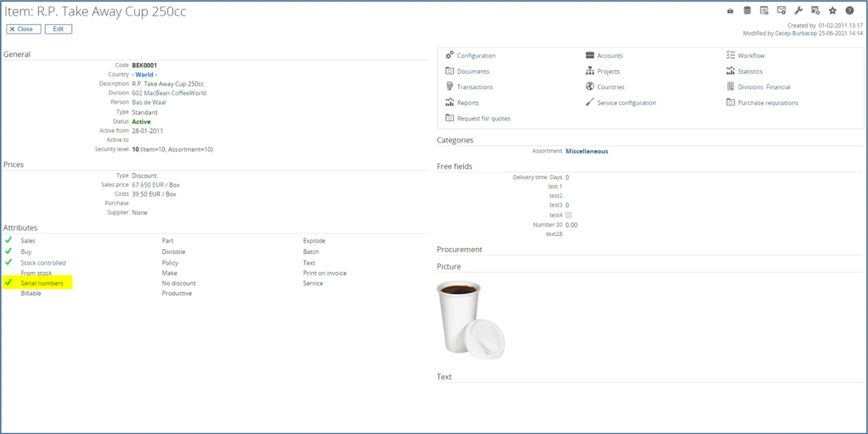Open the Transactions menu entry
This screenshot has width=868, height=434.
tap(474, 87)
